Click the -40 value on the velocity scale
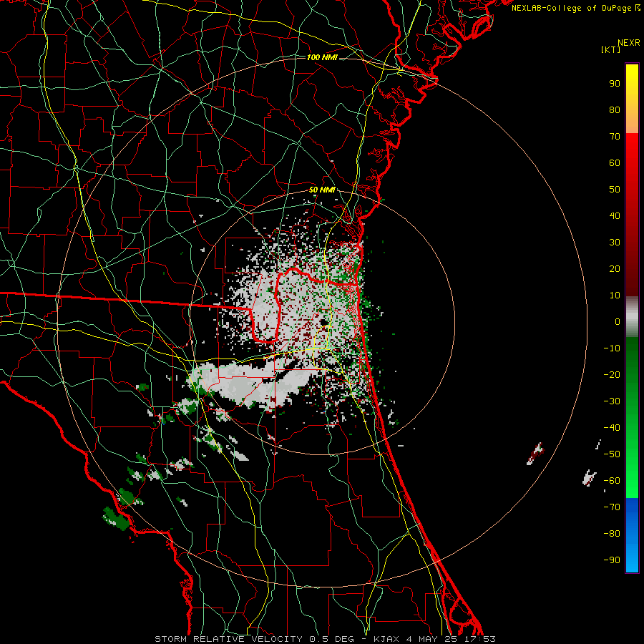 (x=612, y=428)
